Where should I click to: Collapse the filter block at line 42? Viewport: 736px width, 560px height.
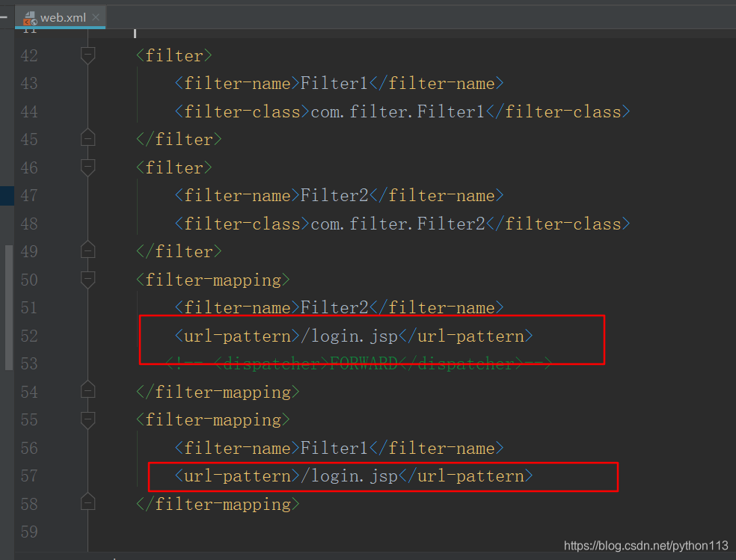(88, 55)
